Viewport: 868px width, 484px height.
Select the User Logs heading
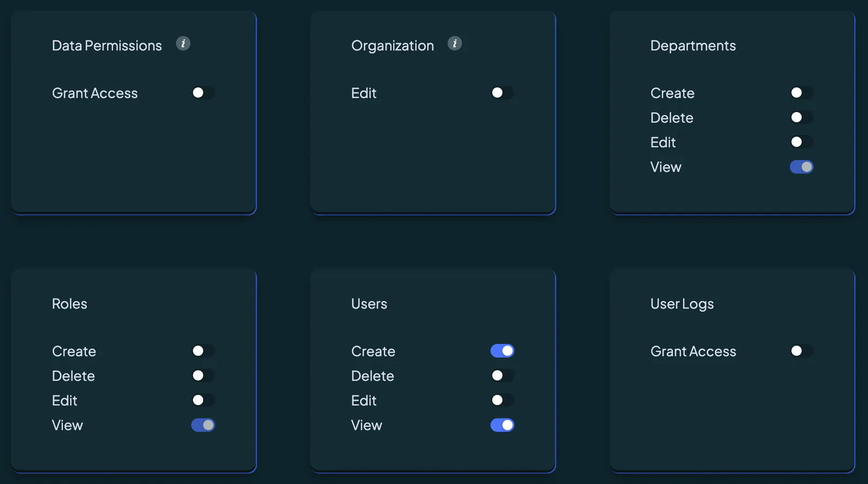click(682, 304)
